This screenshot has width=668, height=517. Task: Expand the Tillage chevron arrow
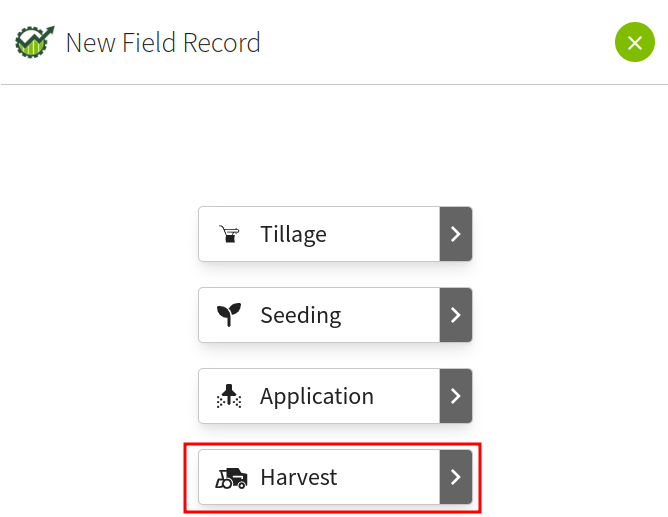point(455,234)
